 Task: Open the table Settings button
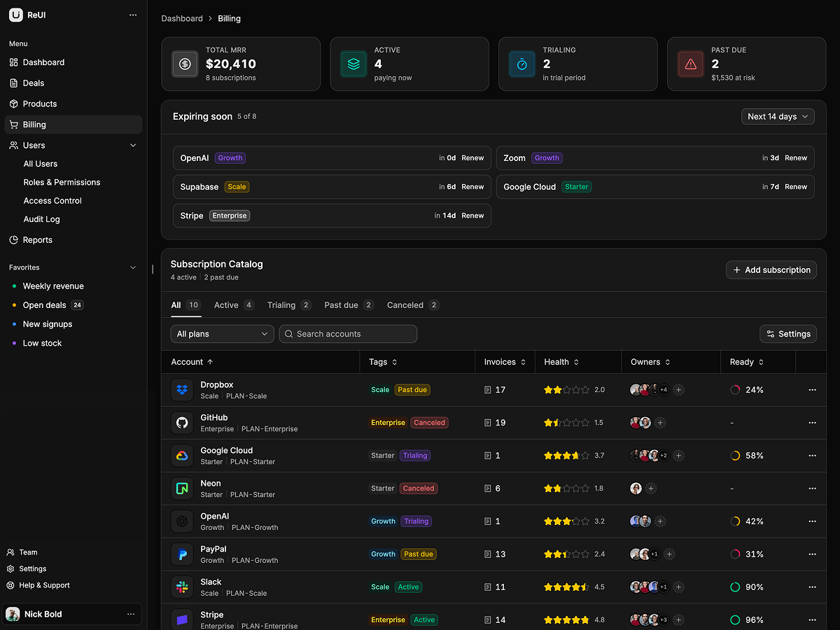point(788,334)
